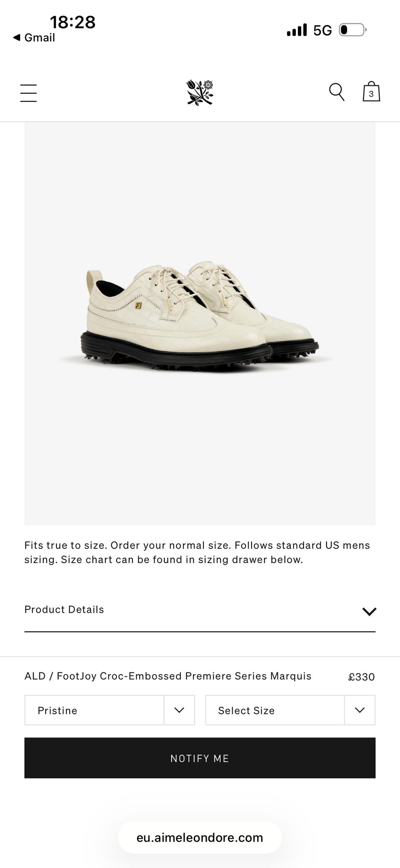Open the Select Size dropdown
Screen dimensions: 400x868
(x=290, y=710)
